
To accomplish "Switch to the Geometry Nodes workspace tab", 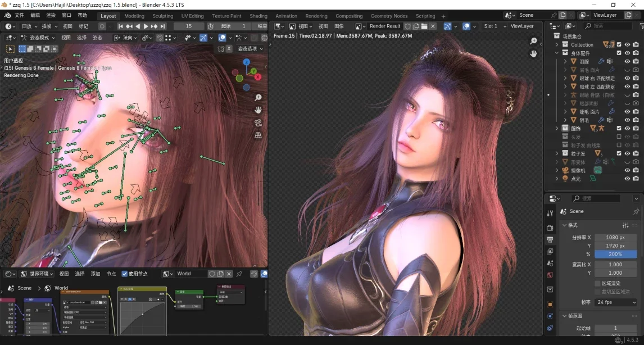I will point(389,16).
